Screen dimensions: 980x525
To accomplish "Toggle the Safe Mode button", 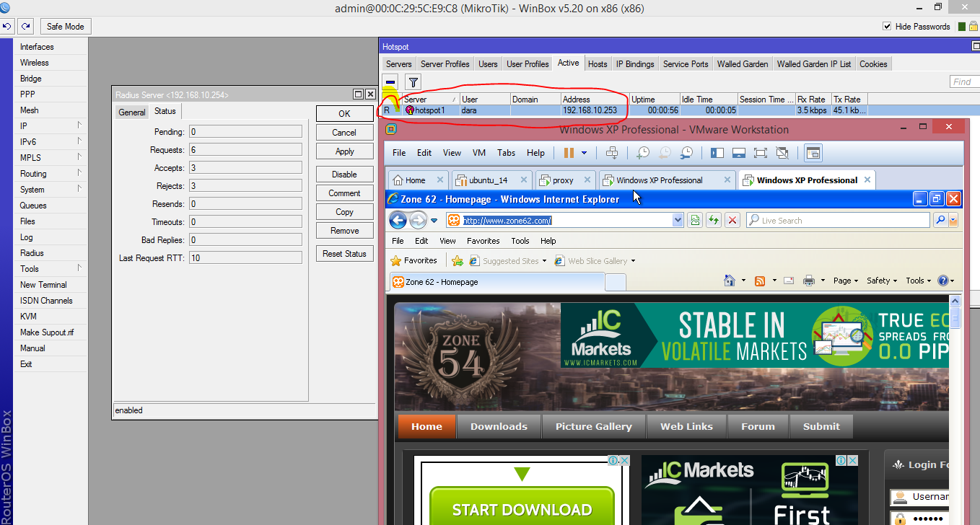I will click(x=65, y=27).
